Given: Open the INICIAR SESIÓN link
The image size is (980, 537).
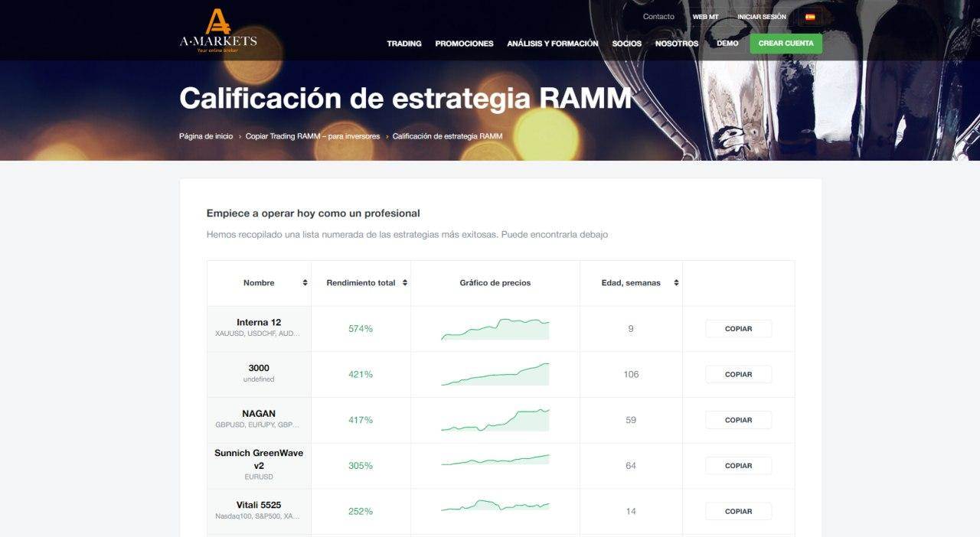Looking at the screenshot, I should pos(760,16).
